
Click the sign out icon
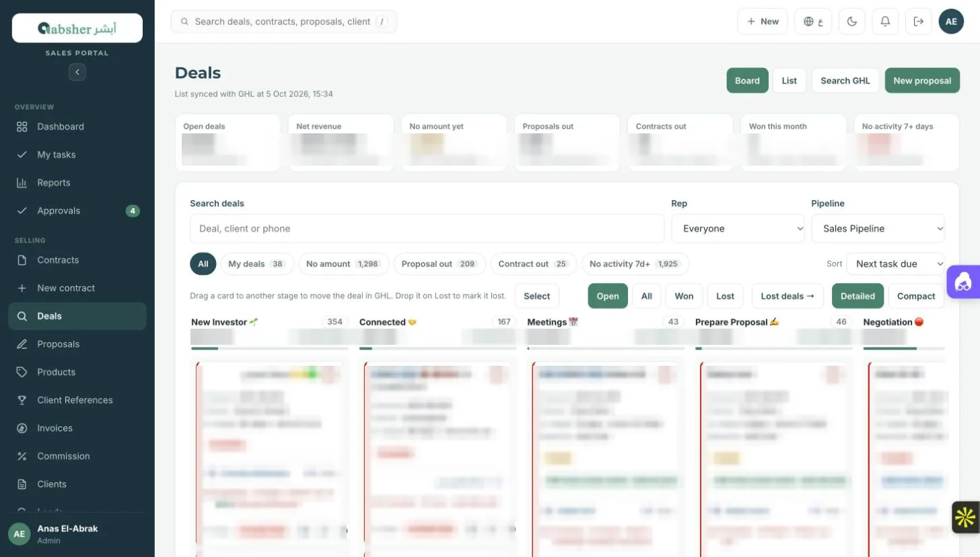pyautogui.click(x=919, y=22)
